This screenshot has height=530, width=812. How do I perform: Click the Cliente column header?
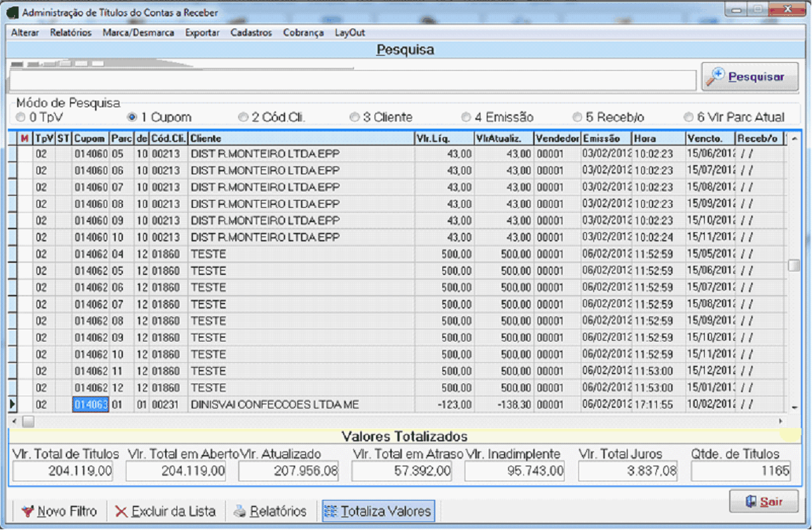tap(300, 139)
